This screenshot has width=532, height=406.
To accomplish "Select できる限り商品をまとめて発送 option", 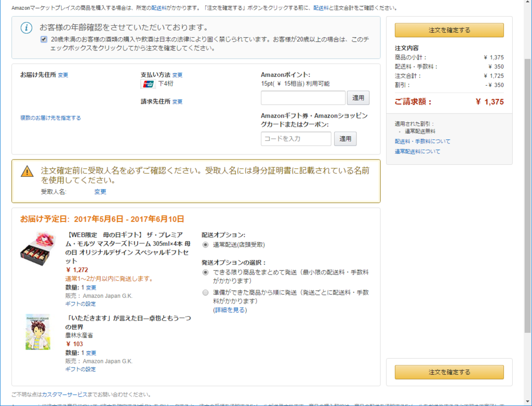I will (205, 272).
